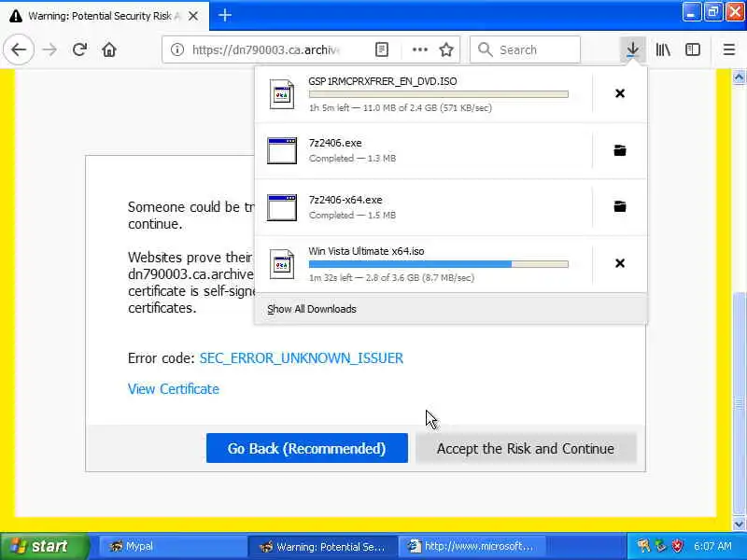Select the Warning: Potential Security Risk tab
This screenshot has width=747, height=560.
(105, 16)
